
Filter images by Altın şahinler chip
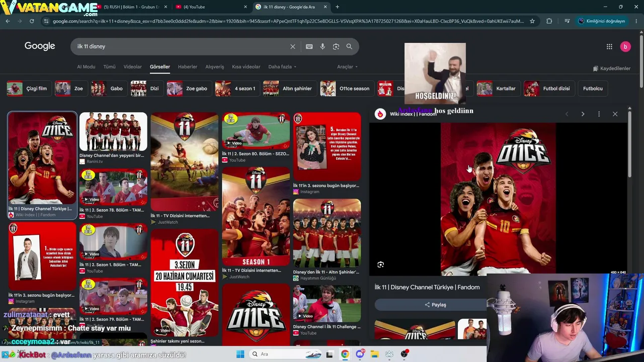[x=289, y=88]
